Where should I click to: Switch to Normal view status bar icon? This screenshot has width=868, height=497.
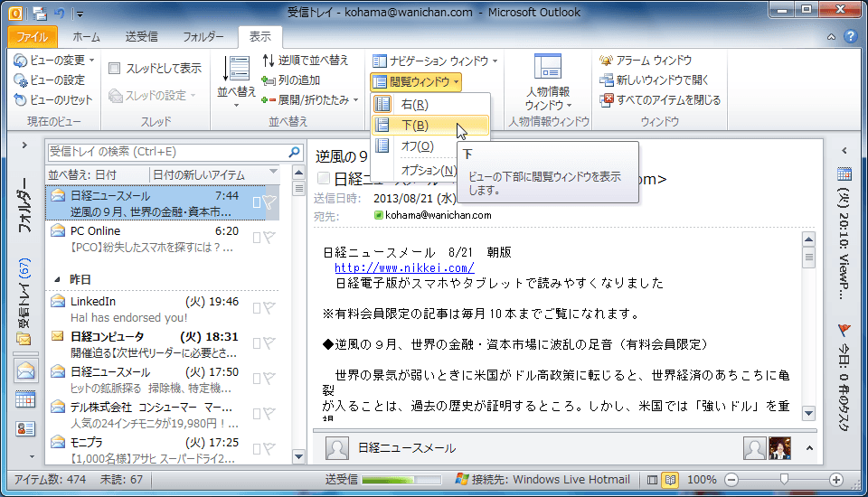pos(653,480)
